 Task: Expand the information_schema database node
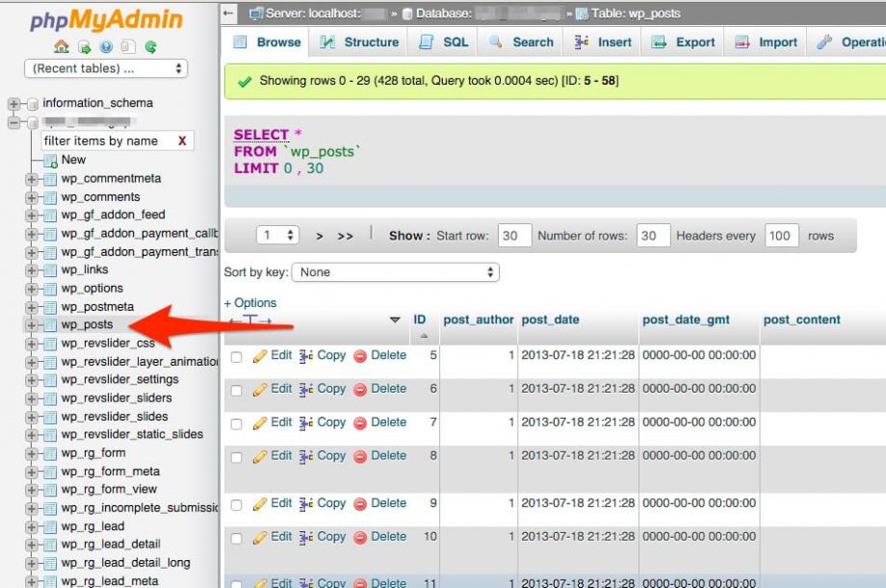point(13,104)
